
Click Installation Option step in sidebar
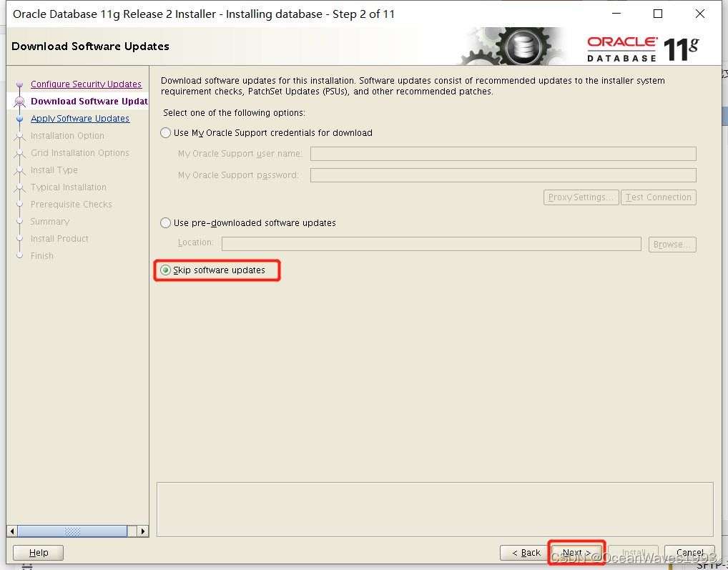point(67,136)
